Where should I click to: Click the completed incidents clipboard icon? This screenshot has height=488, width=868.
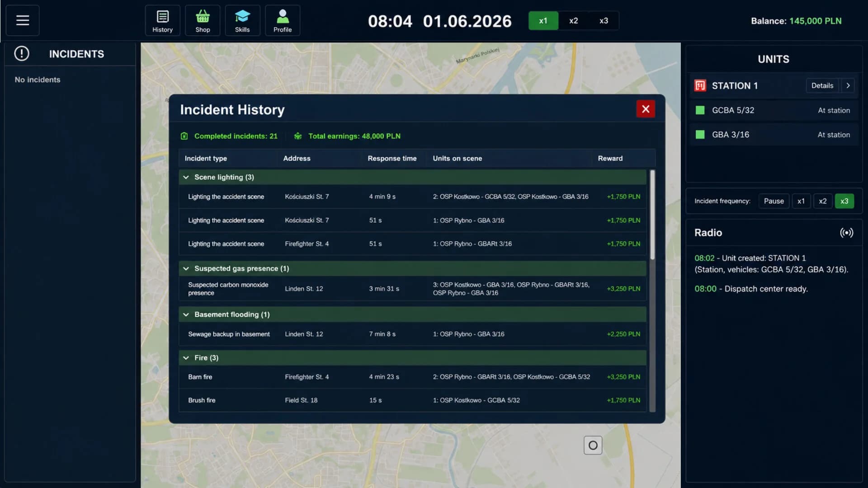[x=184, y=136]
